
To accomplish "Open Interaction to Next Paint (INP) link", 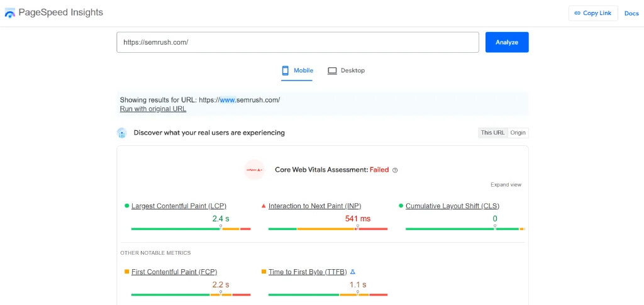I will pos(314,206).
